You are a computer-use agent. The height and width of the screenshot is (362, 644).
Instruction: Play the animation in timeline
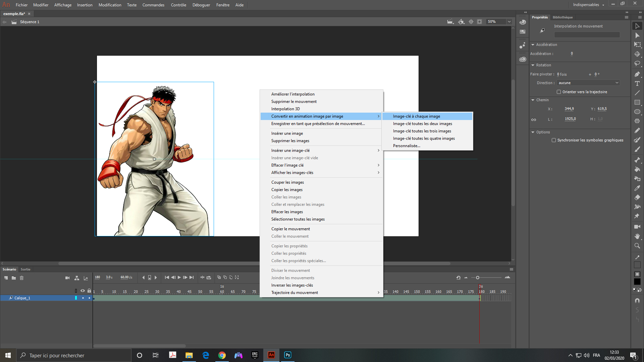click(179, 278)
